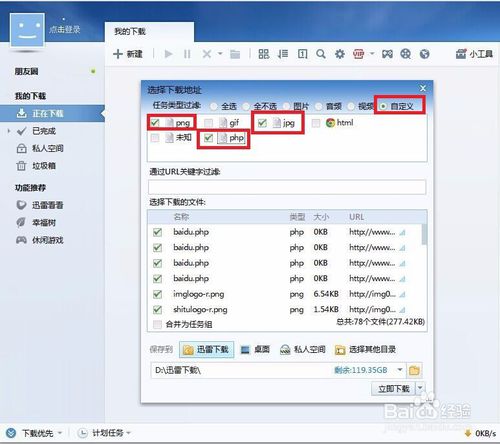
Task: Expand the 下载优先 dropdown in status bar
Action: click(60, 433)
